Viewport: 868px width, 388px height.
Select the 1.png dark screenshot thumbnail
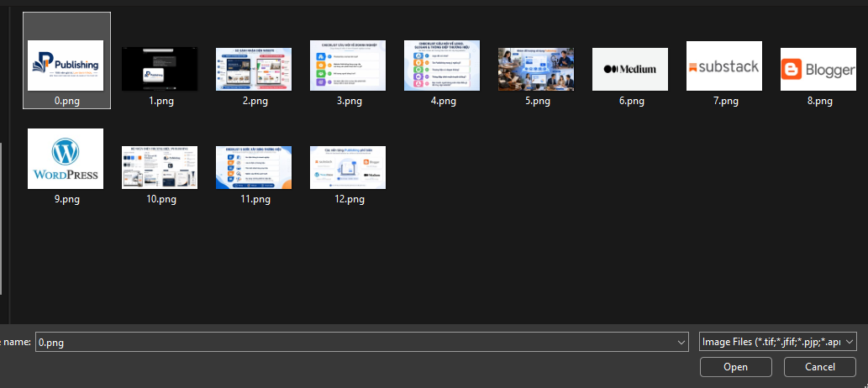(x=160, y=69)
